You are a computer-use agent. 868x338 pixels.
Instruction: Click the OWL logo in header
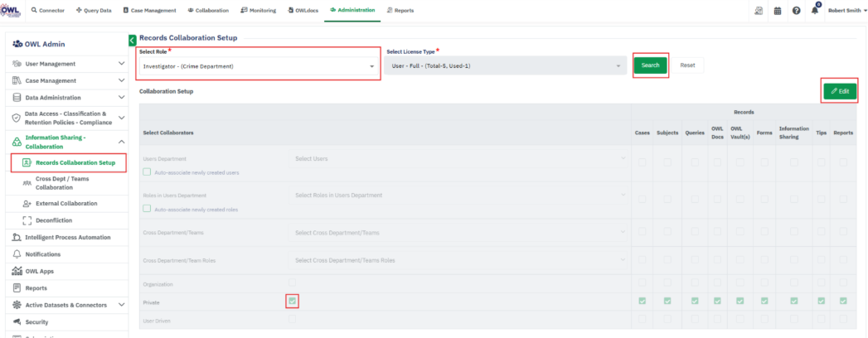[x=12, y=10]
